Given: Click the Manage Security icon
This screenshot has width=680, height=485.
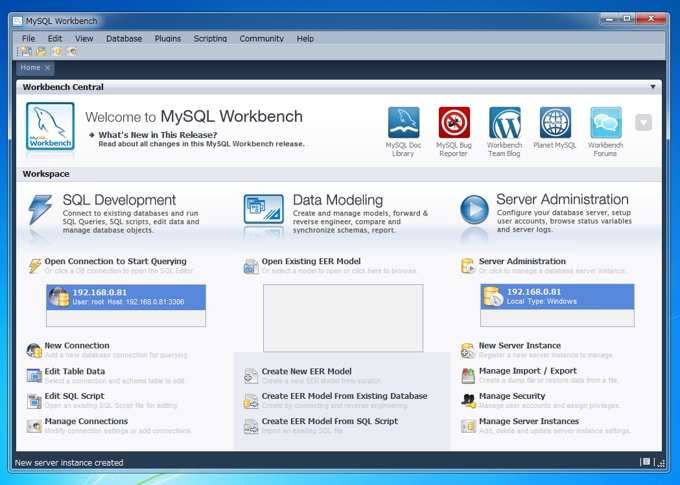Looking at the screenshot, I should [x=468, y=401].
